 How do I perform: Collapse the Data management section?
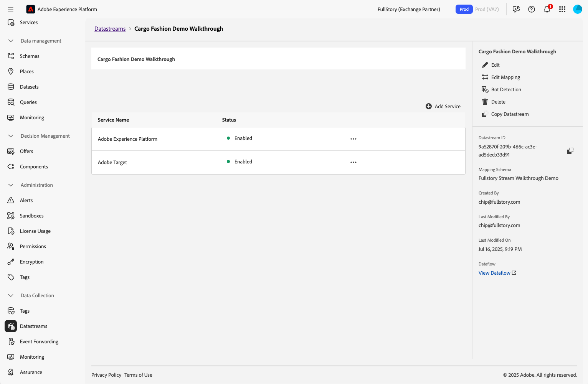11,41
